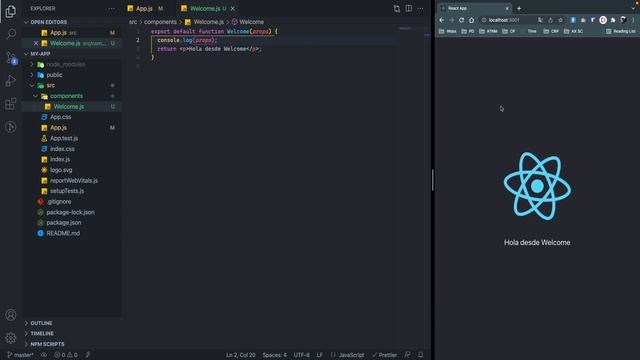Open the Accounts menu icon

point(11,315)
